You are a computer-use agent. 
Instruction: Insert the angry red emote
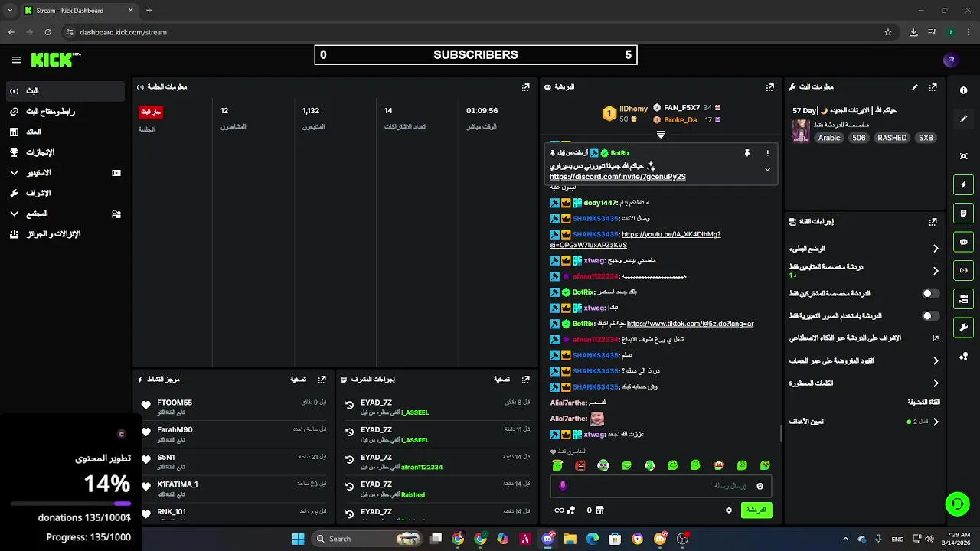pyautogui.click(x=580, y=465)
